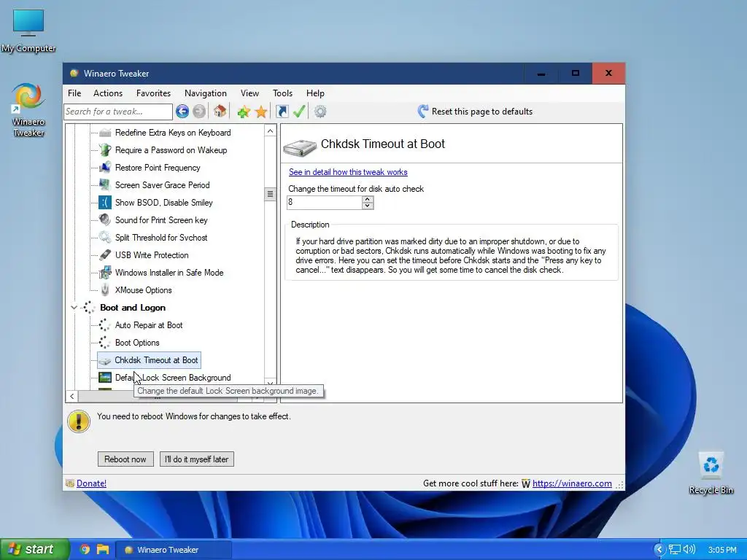Select Chkdsk Timeout at Boot tree item
Viewport: 747px width, 560px height.
[x=149, y=360]
